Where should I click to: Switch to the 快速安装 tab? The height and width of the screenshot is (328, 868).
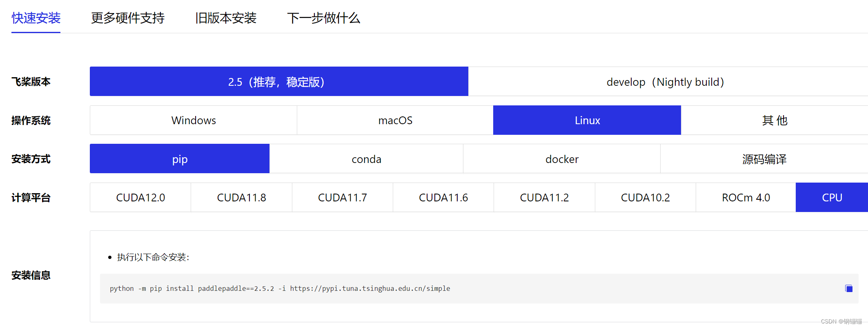[36, 18]
